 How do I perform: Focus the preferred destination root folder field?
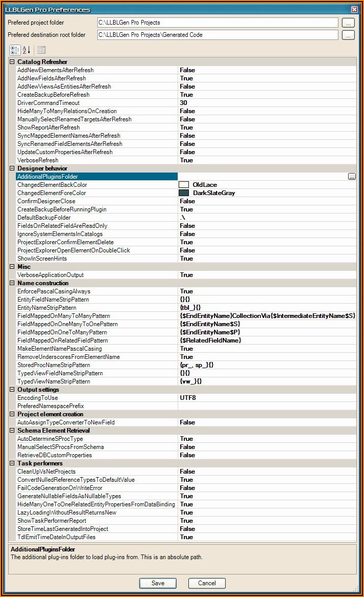(217, 35)
